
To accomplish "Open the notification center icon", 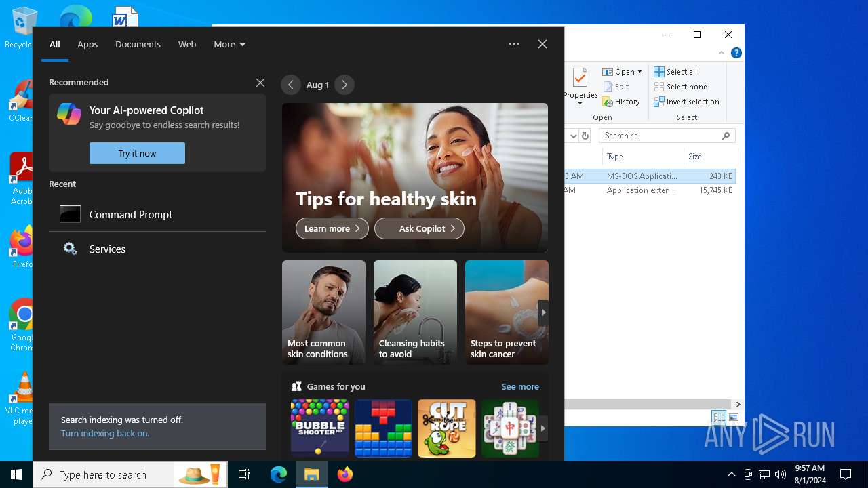I will pos(846,474).
